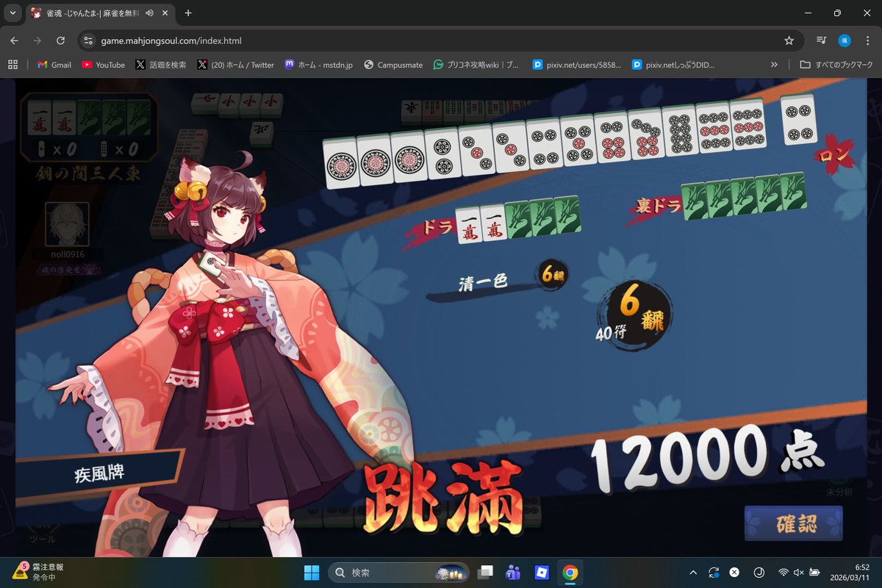Image resolution: width=882 pixels, height=588 pixels.
Task: Click the 1-pin tile leftmost in winning hand
Action: coord(340,162)
